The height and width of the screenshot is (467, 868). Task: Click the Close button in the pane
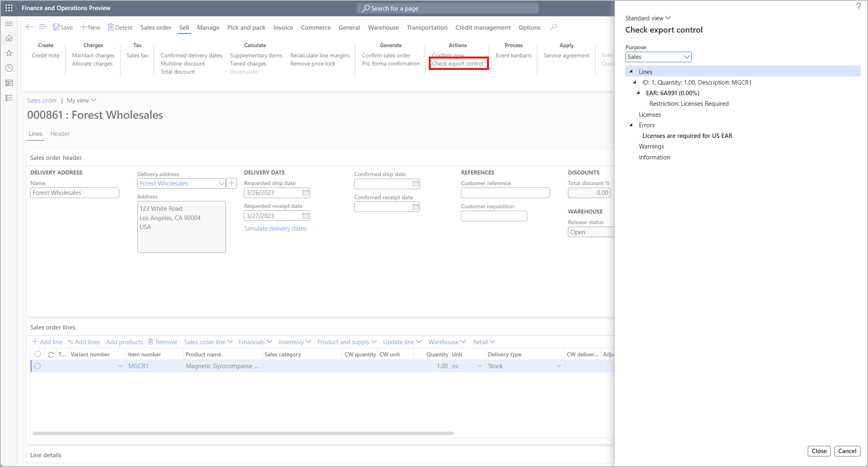[x=819, y=451]
